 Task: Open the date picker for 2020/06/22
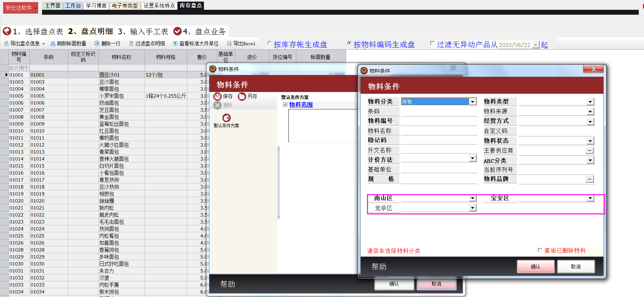[x=536, y=45]
